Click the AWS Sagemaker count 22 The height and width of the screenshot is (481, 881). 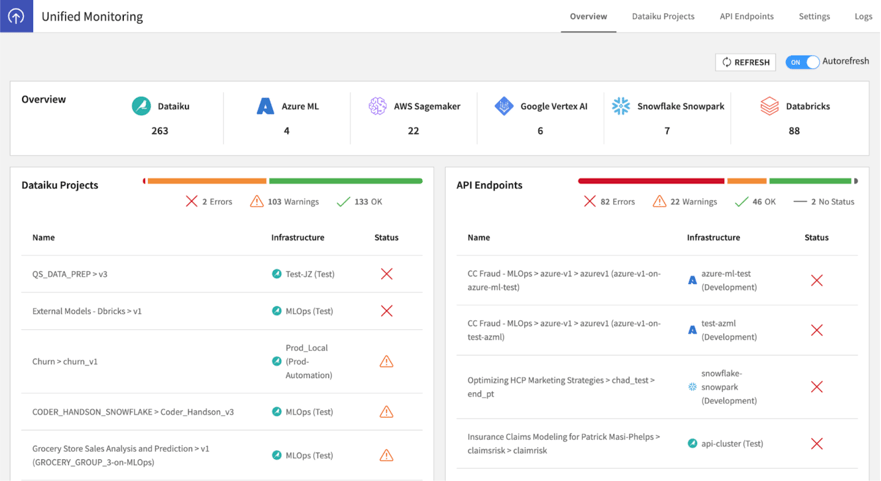(414, 130)
